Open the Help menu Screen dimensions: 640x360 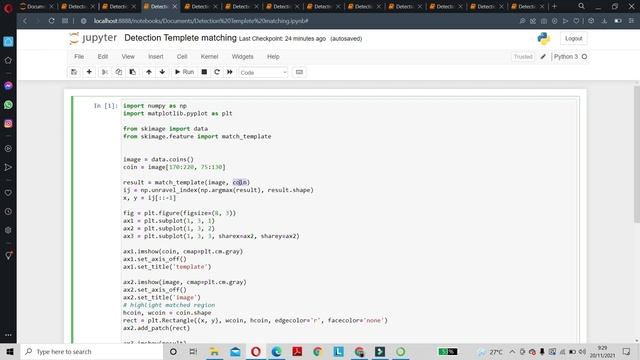[x=273, y=57]
